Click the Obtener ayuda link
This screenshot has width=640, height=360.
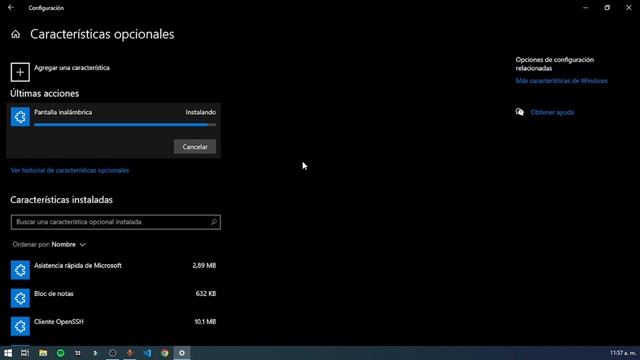(x=552, y=112)
